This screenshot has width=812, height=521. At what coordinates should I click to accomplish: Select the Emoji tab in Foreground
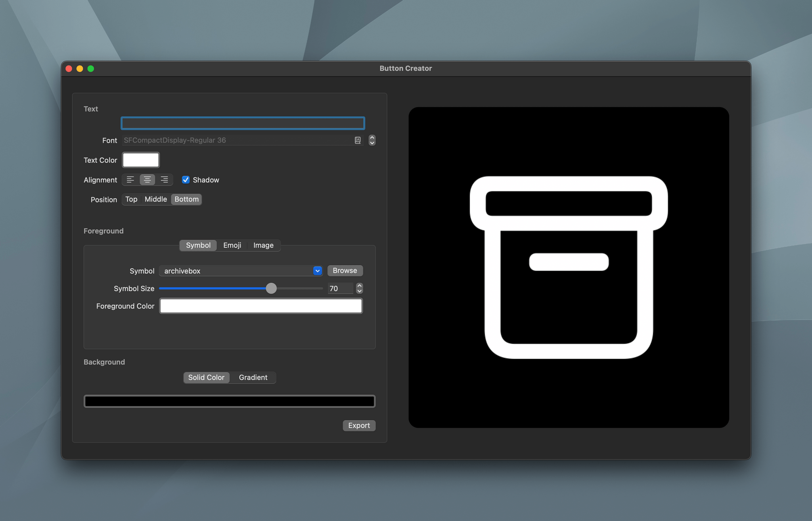pos(232,244)
